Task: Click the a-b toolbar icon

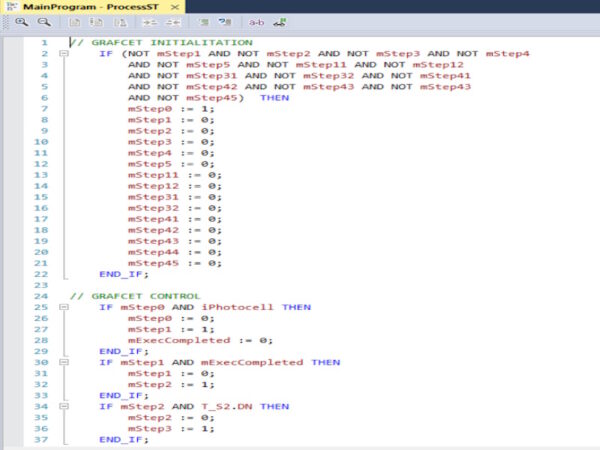Action: 256,23
